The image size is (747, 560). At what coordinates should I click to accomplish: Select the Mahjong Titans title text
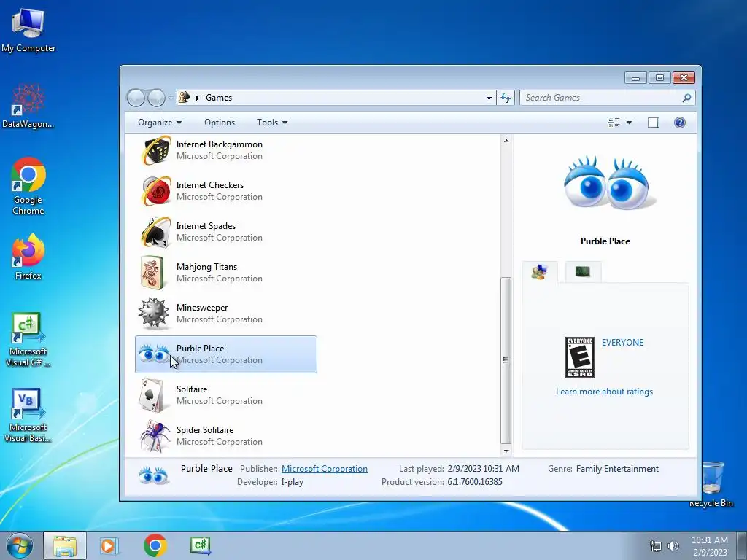pos(206,267)
